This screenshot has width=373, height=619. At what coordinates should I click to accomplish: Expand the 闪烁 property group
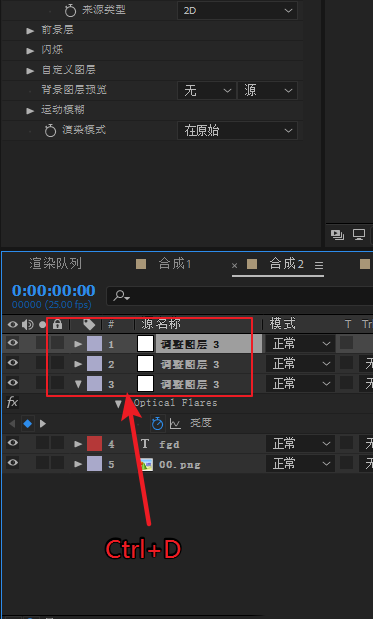coord(30,51)
